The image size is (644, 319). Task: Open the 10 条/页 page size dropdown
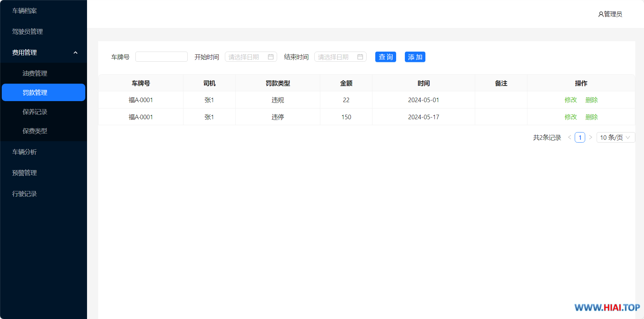(x=616, y=137)
